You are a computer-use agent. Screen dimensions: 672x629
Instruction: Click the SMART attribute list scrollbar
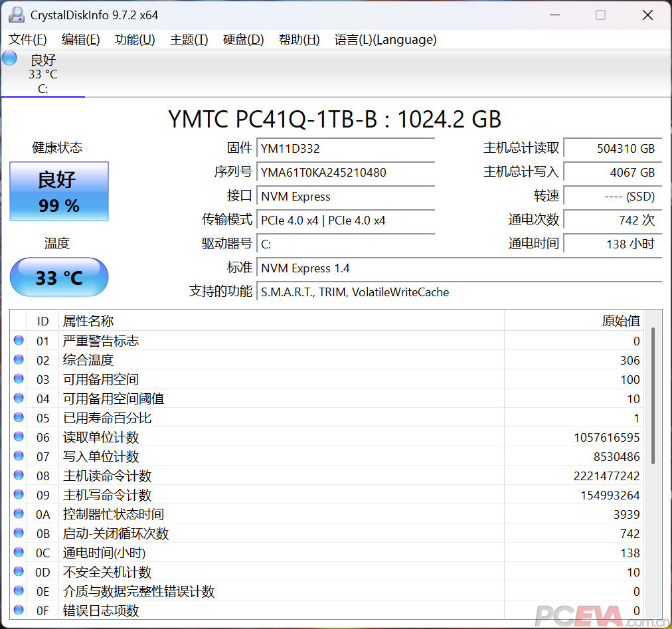[x=653, y=395]
